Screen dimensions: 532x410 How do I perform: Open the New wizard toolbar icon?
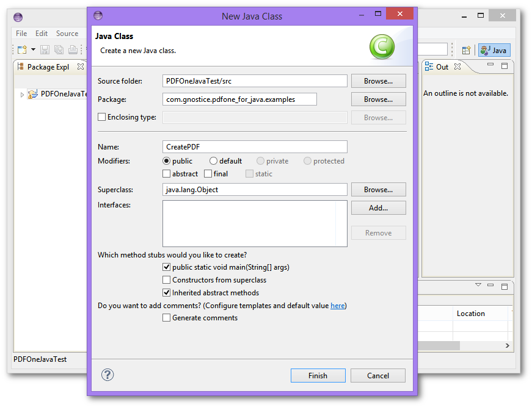click(x=22, y=50)
